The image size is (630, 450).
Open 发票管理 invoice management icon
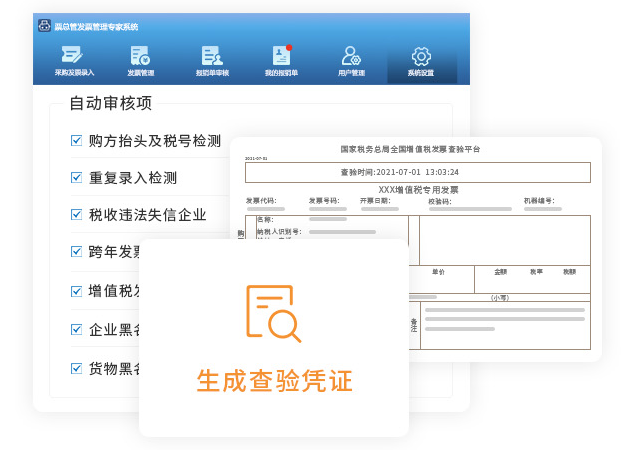[140, 58]
